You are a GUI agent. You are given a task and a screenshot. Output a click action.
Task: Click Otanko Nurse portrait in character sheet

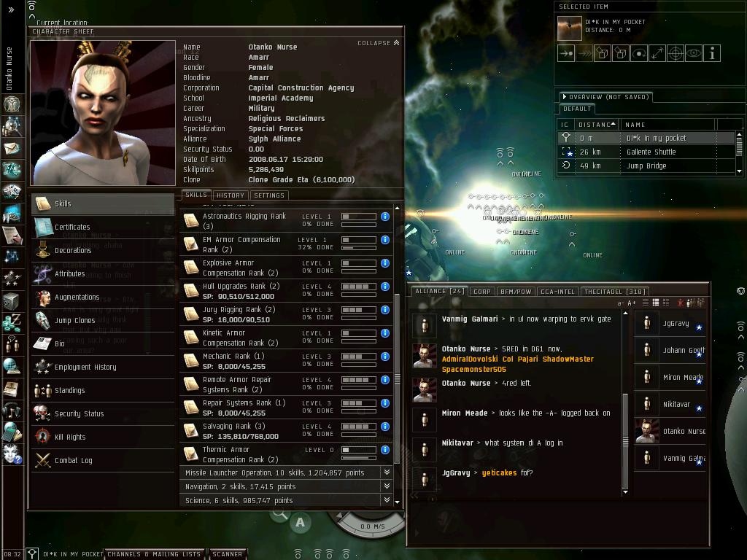click(x=103, y=113)
